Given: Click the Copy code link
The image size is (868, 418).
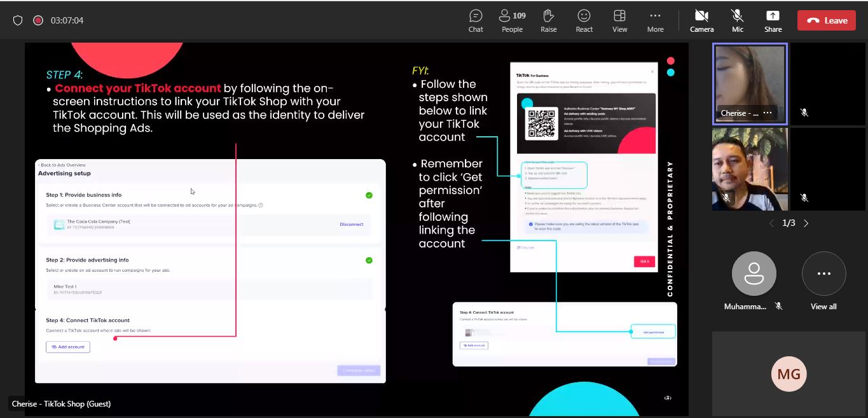Looking at the screenshot, I should 526,247.
